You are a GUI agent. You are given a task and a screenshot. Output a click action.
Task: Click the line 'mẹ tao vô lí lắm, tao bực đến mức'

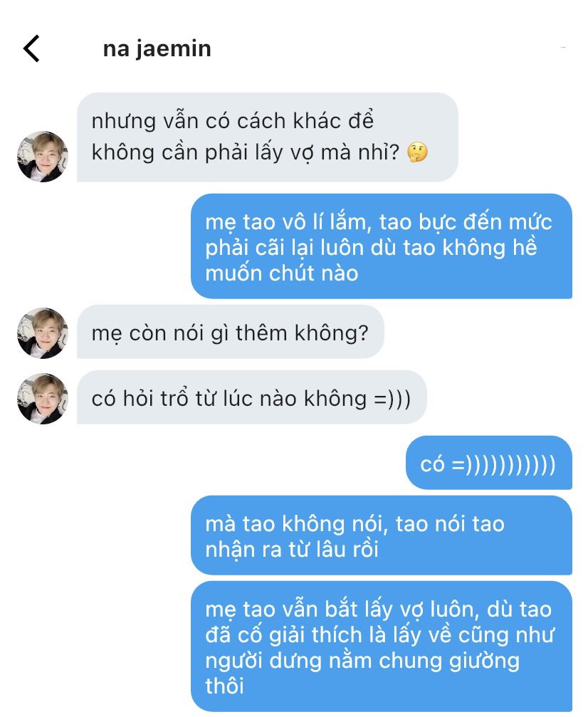[x=379, y=222]
